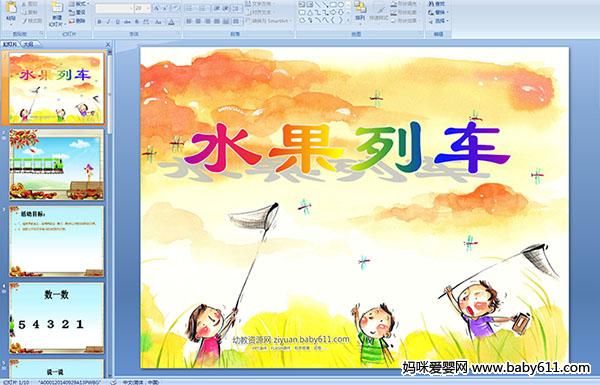Click the font color swatch button

click(x=171, y=22)
